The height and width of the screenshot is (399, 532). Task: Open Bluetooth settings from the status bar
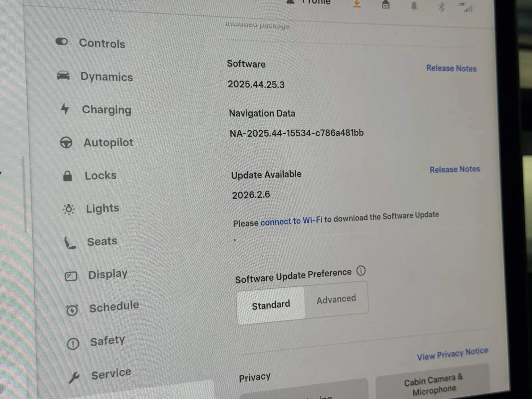tap(441, 7)
